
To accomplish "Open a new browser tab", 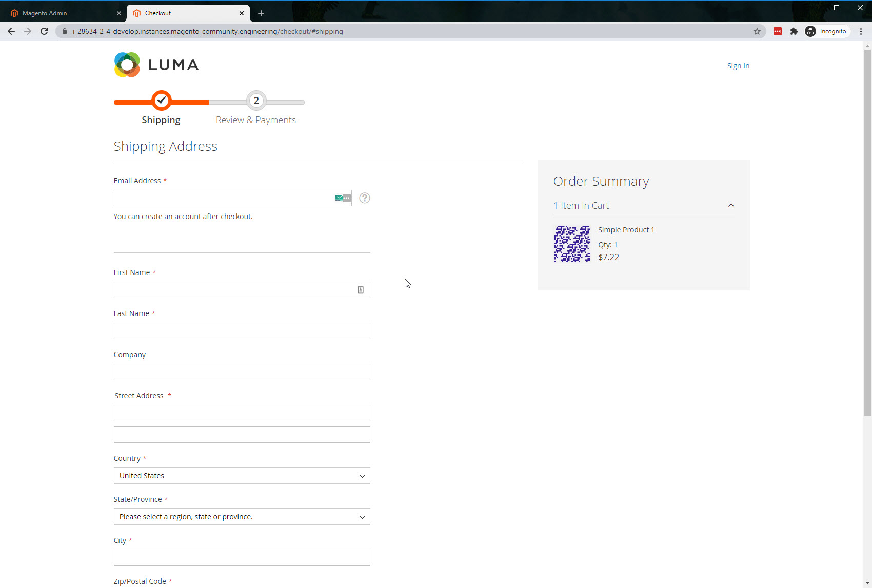I will coord(261,13).
